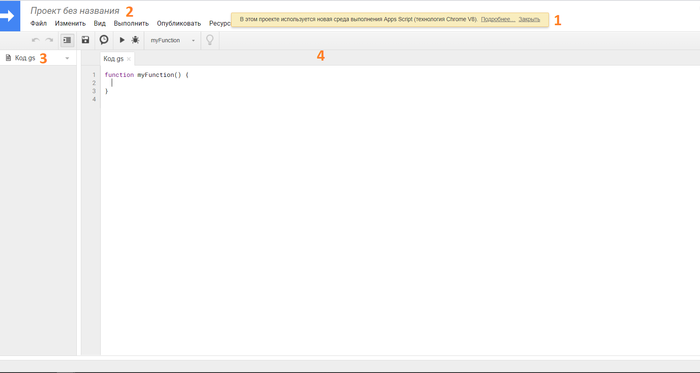Open the Опубликовать menu
This screenshot has width=700, height=373.
[179, 23]
